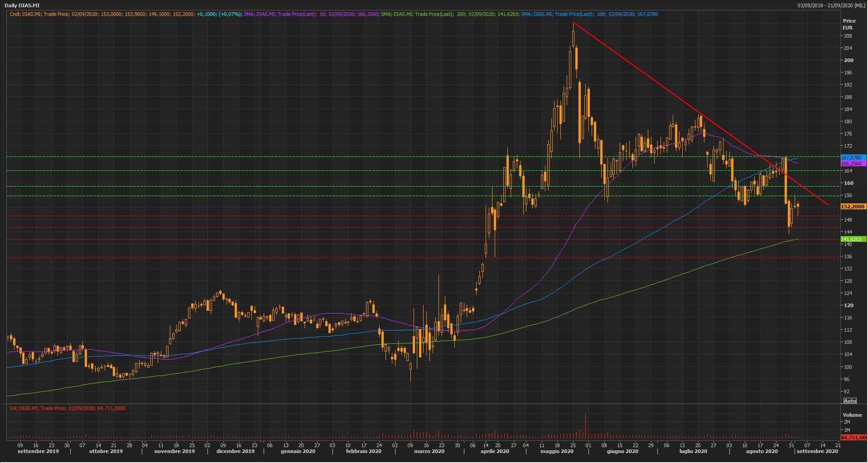Click the Volume axis header
The image size is (868, 463).
[852, 415]
